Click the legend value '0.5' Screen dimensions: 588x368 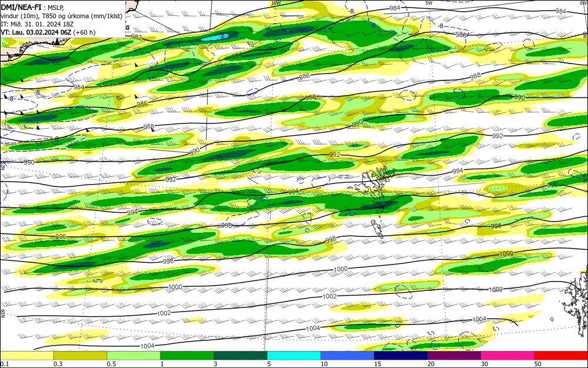pos(111,364)
